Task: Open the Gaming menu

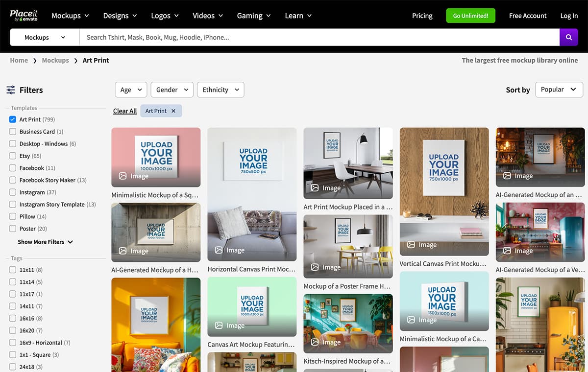Action: click(x=253, y=15)
